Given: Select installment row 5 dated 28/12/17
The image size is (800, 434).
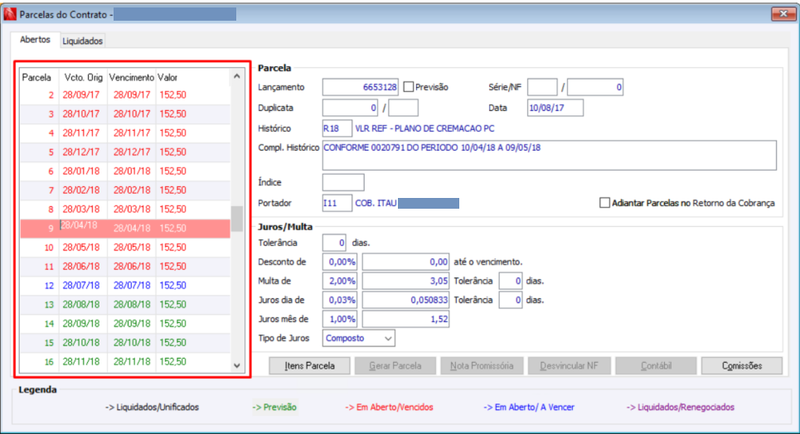Looking at the screenshot, I should 126,152.
